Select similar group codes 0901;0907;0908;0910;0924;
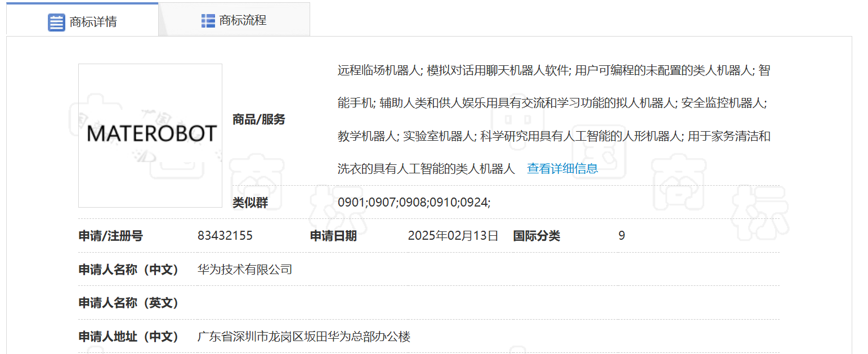Image resolution: width=868 pixels, height=354 pixels. (414, 202)
